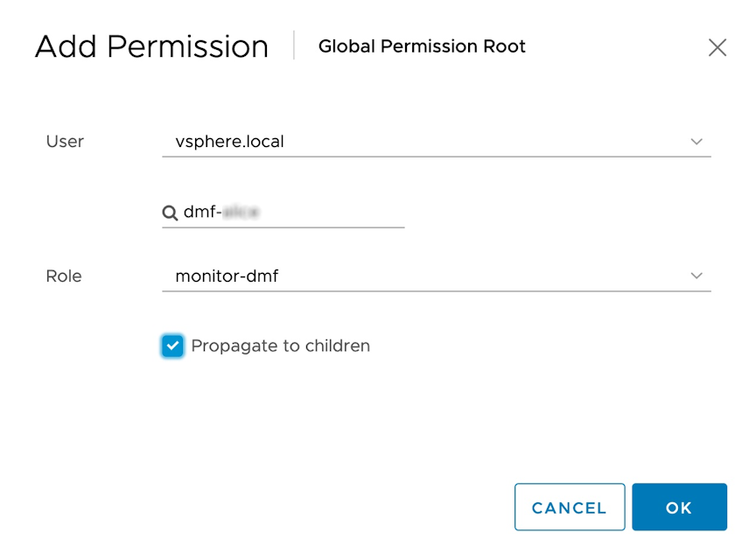Click the vertical divider beside the title

click(x=294, y=45)
